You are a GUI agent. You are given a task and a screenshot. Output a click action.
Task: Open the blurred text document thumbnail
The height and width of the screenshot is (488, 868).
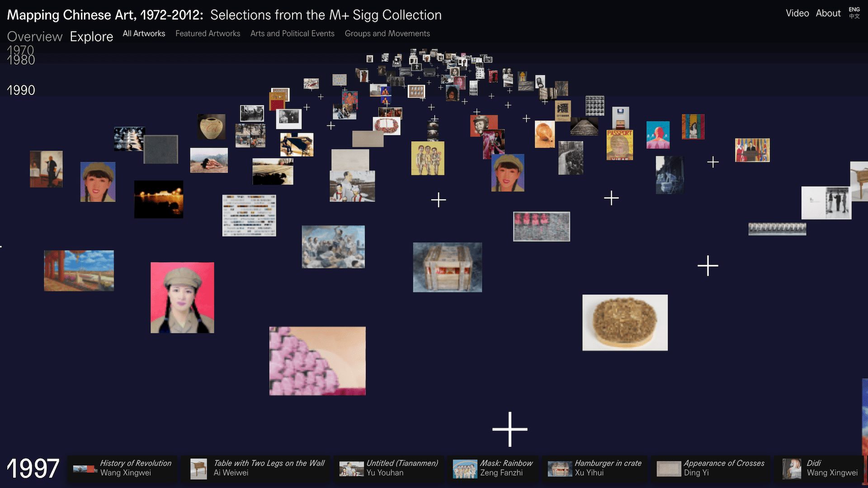[x=249, y=216]
